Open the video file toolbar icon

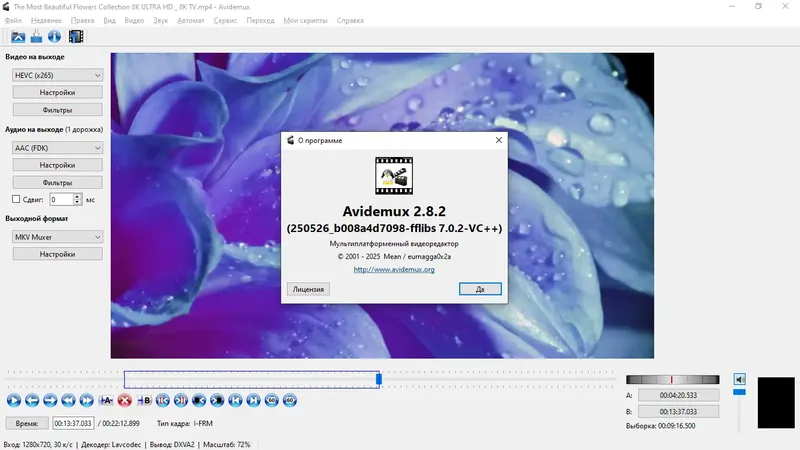tap(18, 36)
